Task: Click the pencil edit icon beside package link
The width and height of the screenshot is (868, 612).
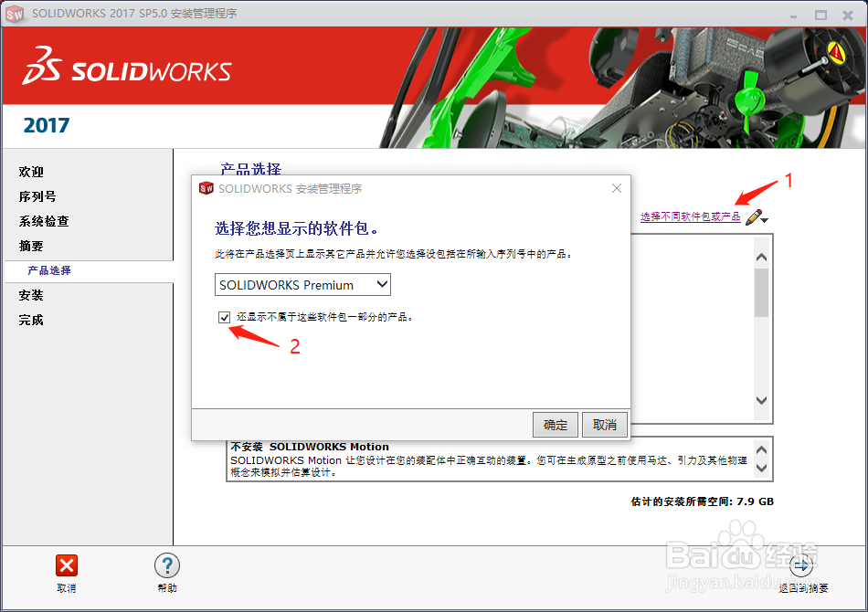Action: 757,217
